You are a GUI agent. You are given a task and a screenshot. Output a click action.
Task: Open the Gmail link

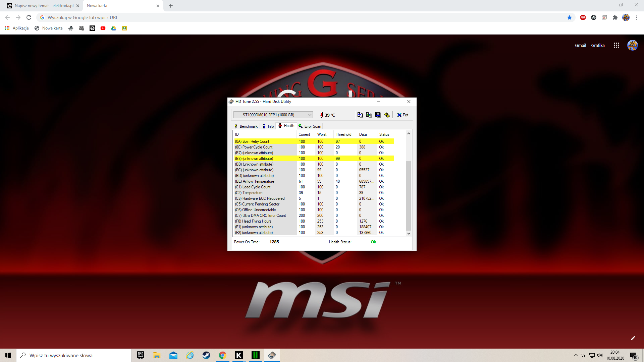pyautogui.click(x=580, y=45)
